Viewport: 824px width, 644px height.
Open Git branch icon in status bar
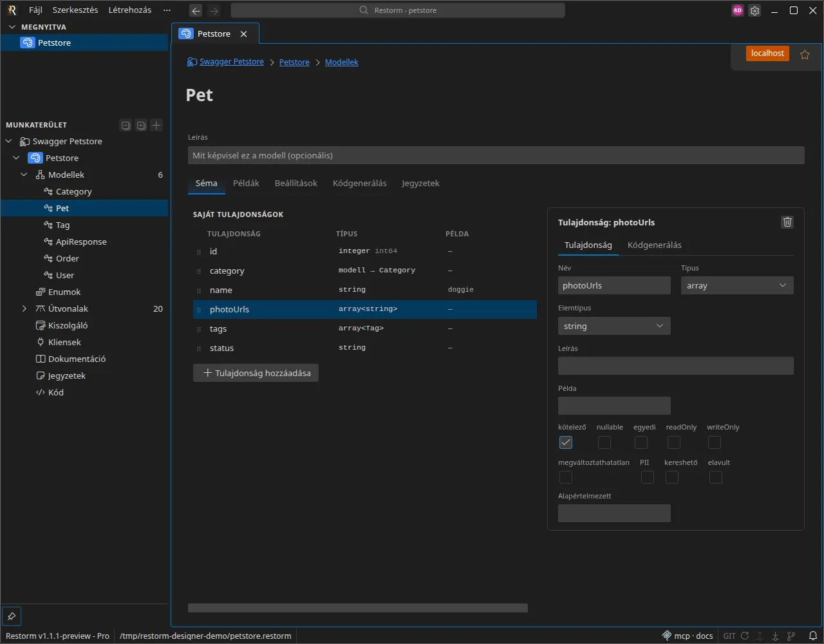point(791,636)
